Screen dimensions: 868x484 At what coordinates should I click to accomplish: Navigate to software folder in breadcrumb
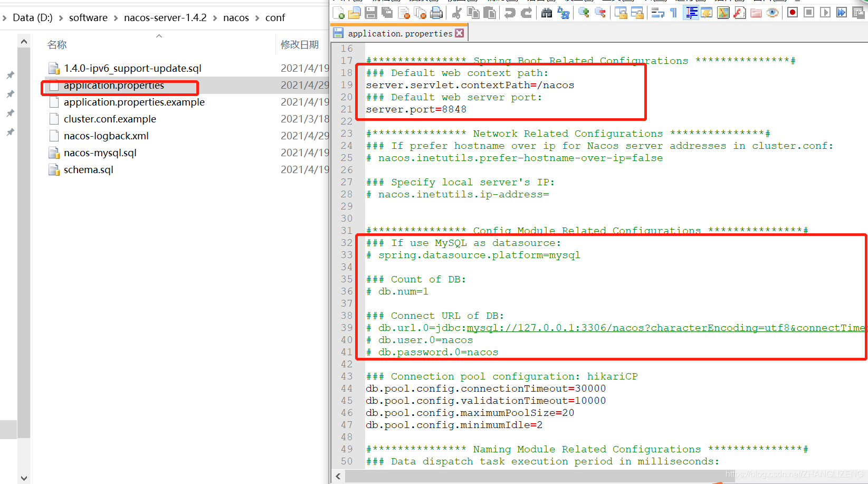point(88,18)
